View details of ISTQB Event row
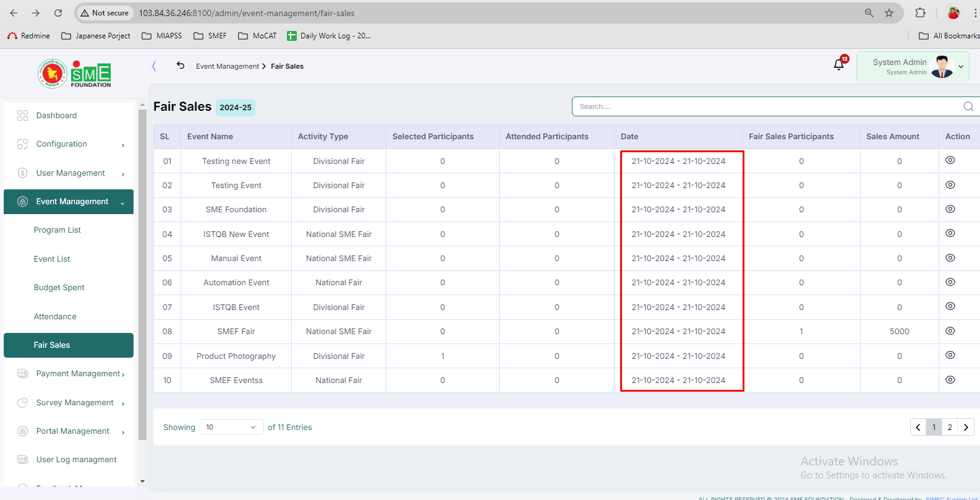Viewport: 980px width, 500px height. coord(950,306)
